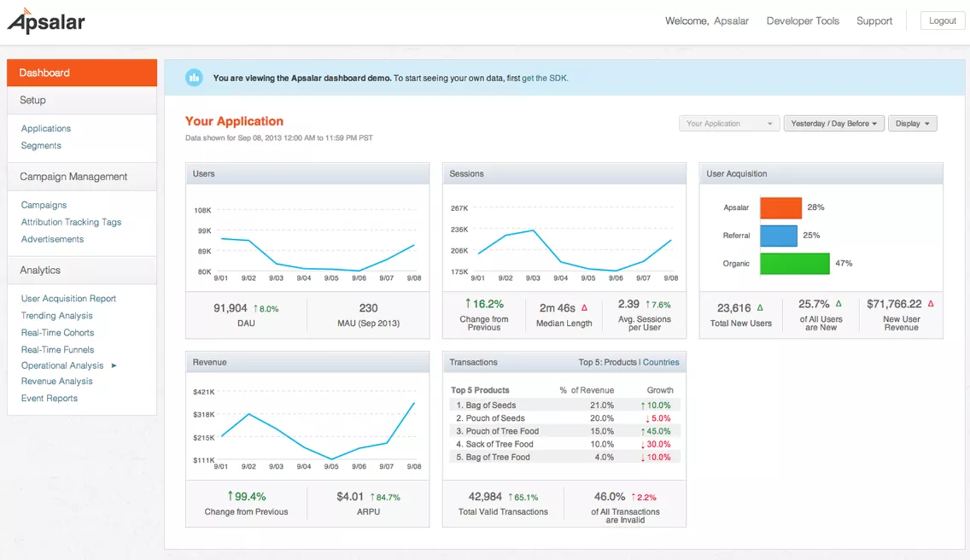
Task: Click the Logout button
Action: coord(942,21)
